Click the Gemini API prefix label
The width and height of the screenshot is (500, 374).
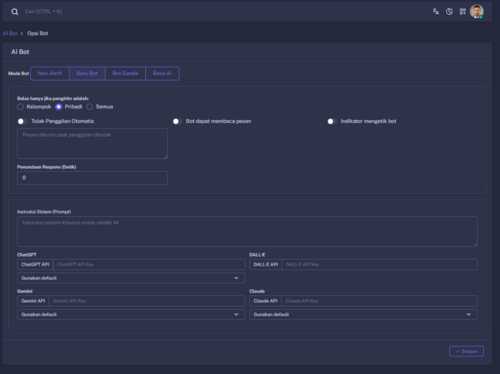[x=33, y=301]
